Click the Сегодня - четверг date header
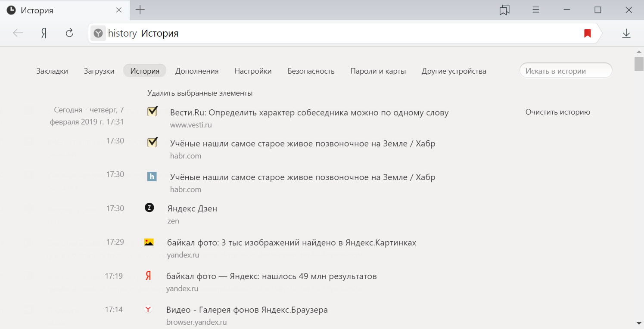644x329 pixels. point(87,116)
